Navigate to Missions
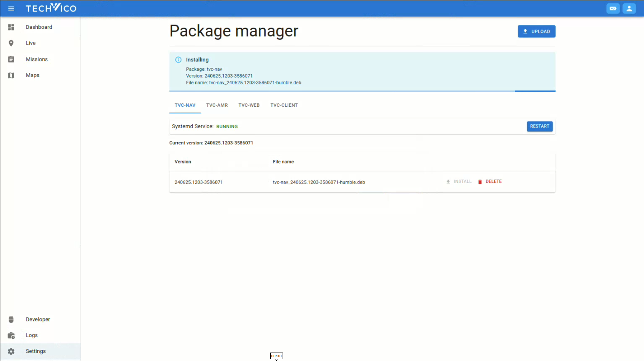 point(40,59)
